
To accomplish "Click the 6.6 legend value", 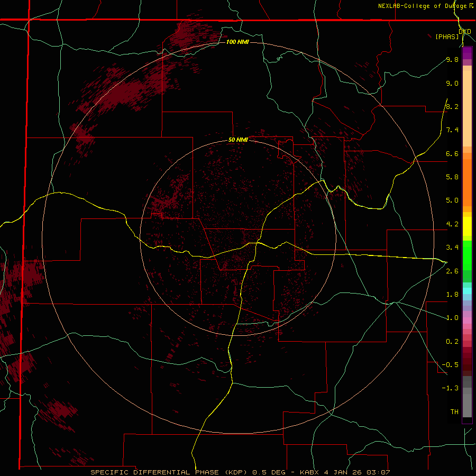I will click(452, 153).
